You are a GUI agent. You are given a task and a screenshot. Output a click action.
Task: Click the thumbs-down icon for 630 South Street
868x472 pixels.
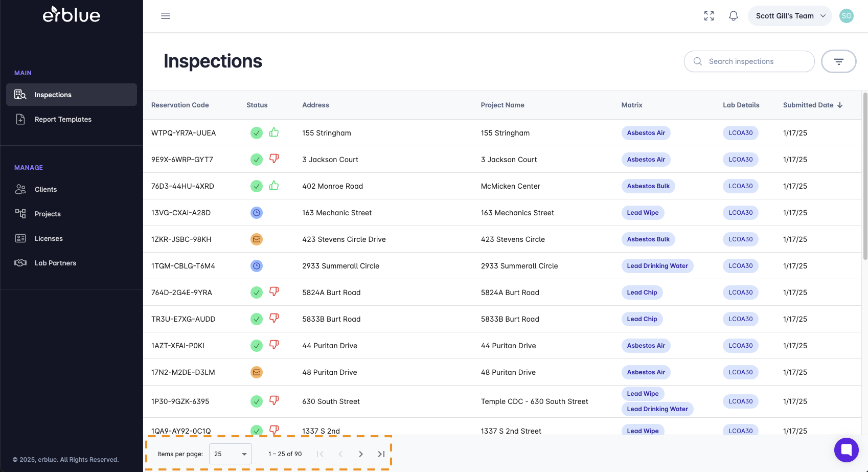[x=274, y=401]
